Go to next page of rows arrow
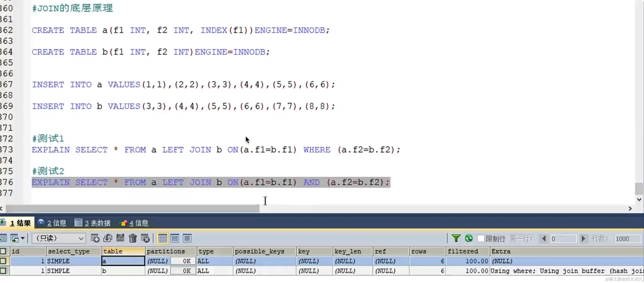644x283 pixels. 583,239
